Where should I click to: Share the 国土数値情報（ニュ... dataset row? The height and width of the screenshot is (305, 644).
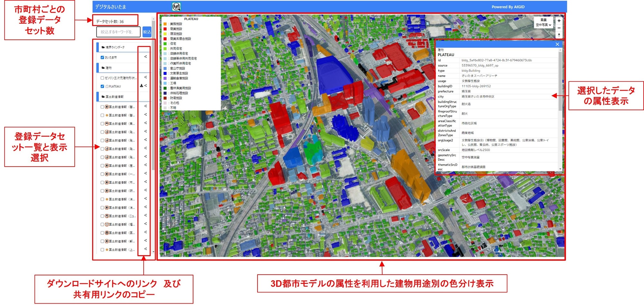pos(146,215)
